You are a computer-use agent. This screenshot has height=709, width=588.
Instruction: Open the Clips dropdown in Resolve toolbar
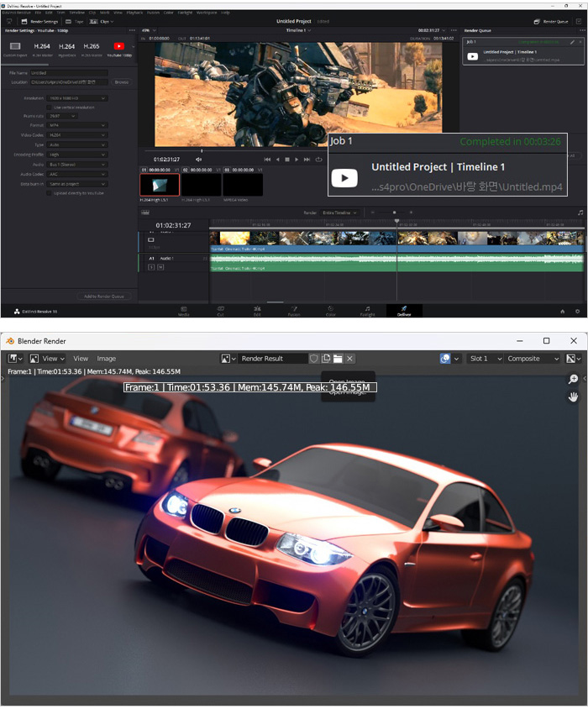(x=102, y=21)
